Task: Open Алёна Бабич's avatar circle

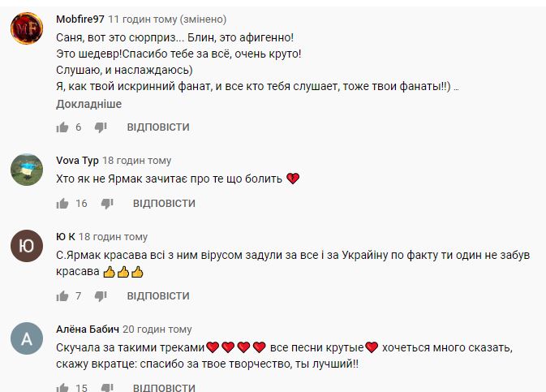Action: pos(27,339)
